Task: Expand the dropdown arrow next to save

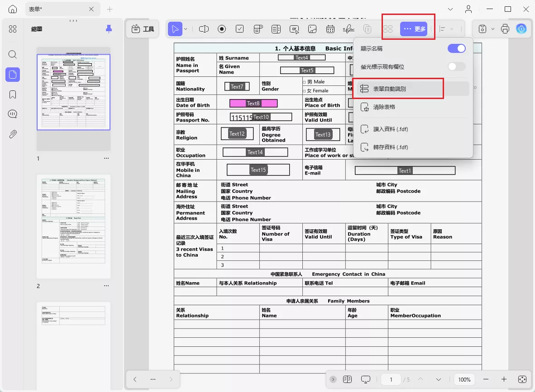Action: tap(493, 29)
